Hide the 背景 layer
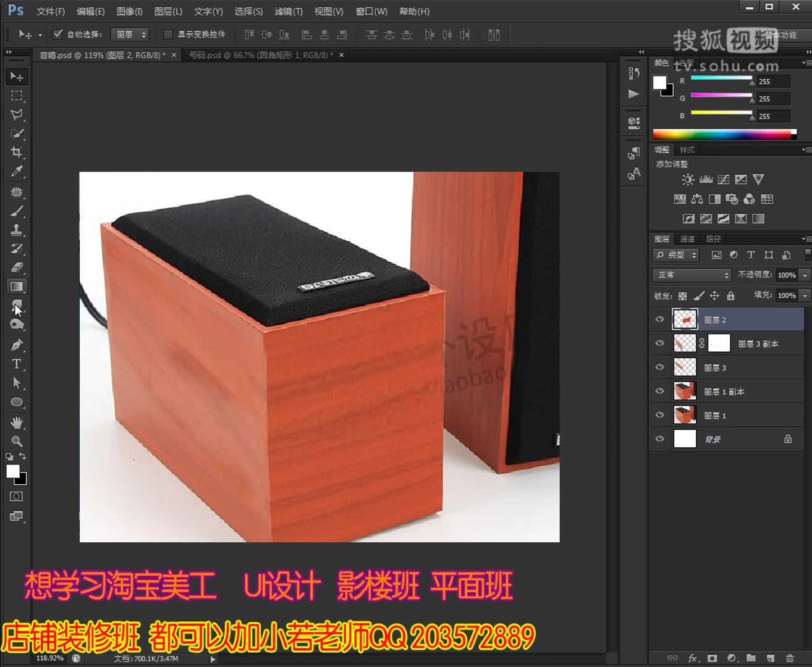Viewport: 812px width, 667px height. 659,438
